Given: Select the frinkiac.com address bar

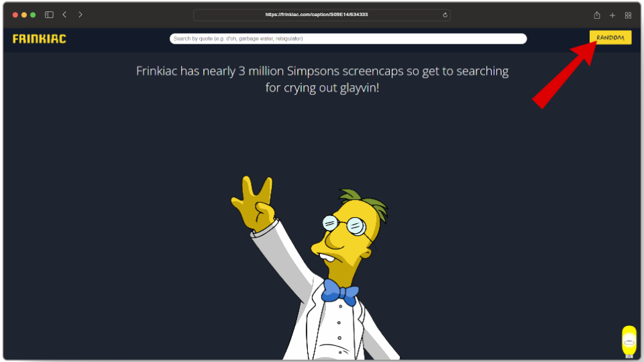Looking at the screenshot, I should [x=321, y=15].
